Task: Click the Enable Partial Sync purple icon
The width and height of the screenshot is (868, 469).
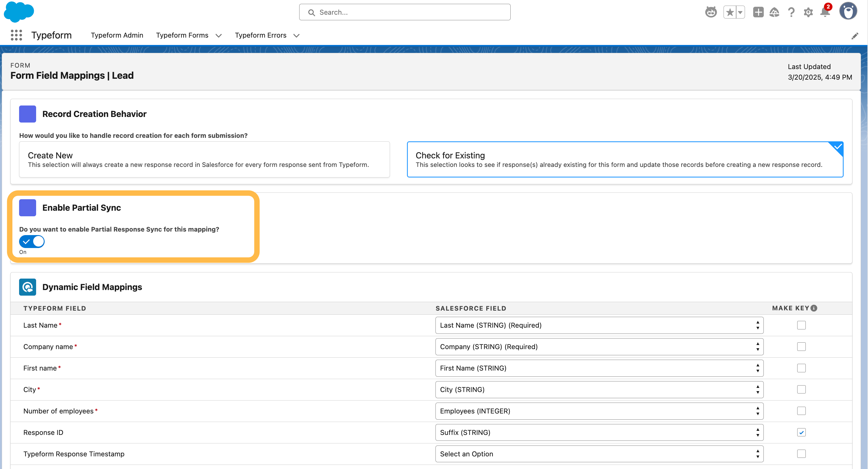Action: pyautogui.click(x=28, y=208)
